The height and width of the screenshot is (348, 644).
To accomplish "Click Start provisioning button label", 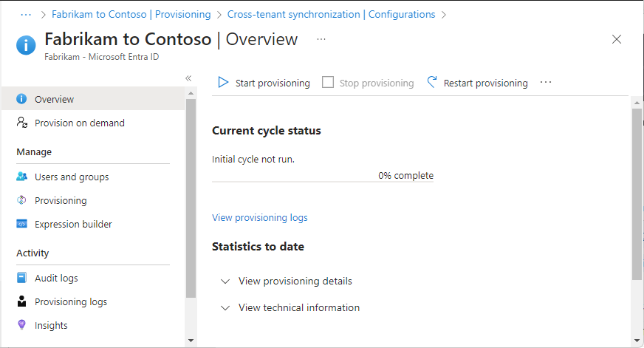I will click(273, 83).
